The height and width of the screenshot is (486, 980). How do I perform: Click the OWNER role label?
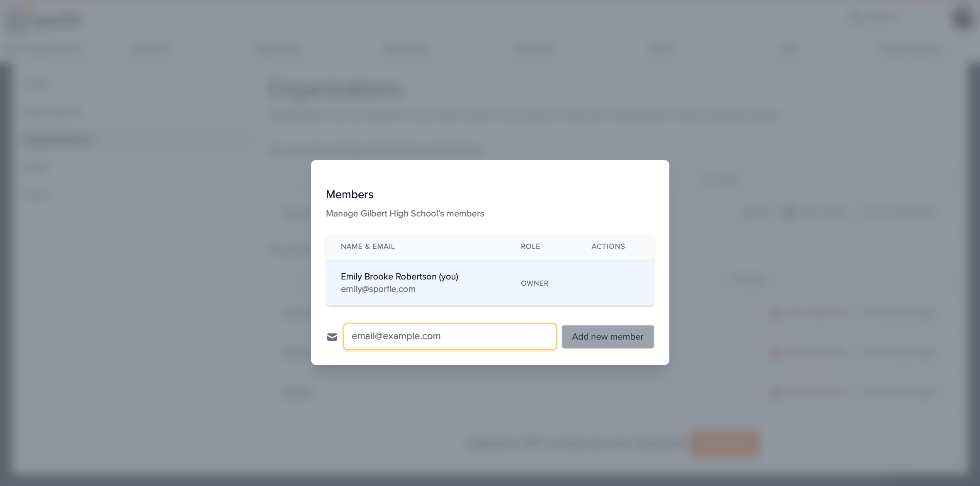[x=535, y=283]
